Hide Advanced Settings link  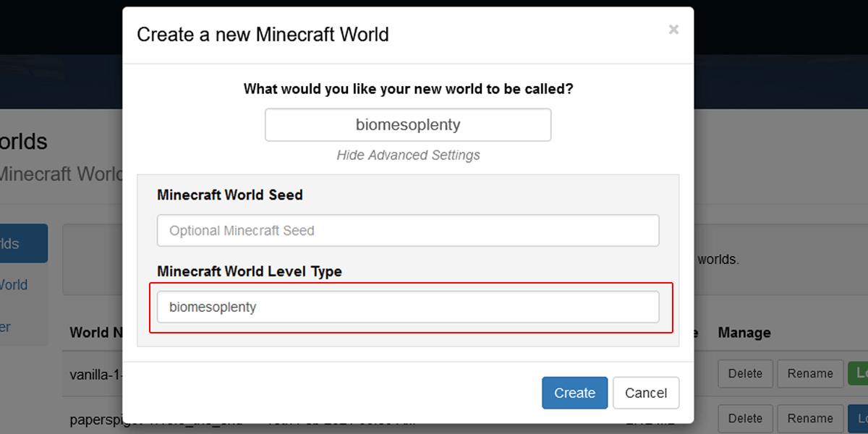click(408, 155)
